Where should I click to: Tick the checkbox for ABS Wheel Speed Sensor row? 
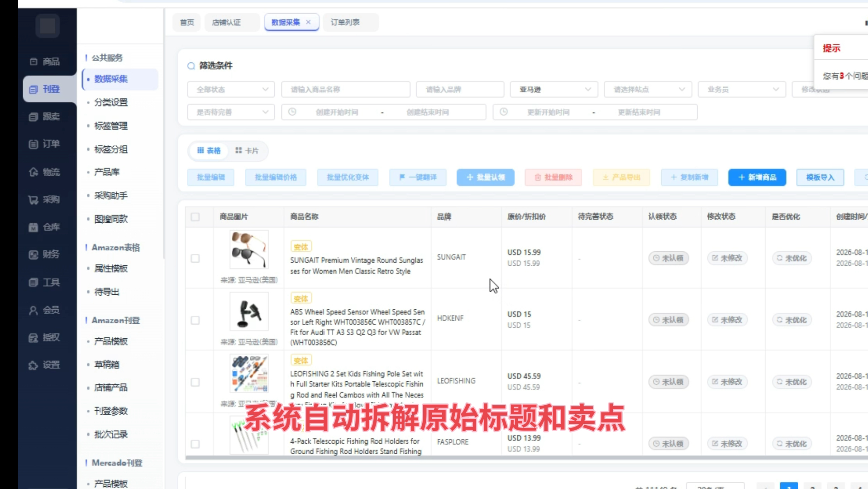coord(195,321)
